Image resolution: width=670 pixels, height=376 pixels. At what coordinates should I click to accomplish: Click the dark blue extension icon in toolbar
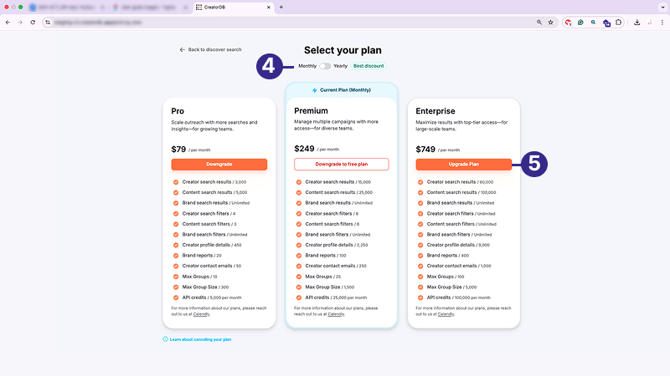[606, 23]
